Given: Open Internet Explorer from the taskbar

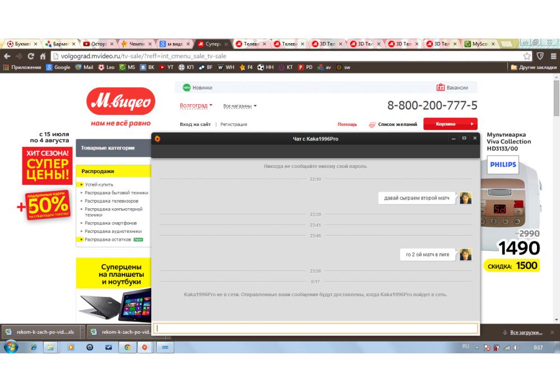Looking at the screenshot, I should click(x=33, y=347).
